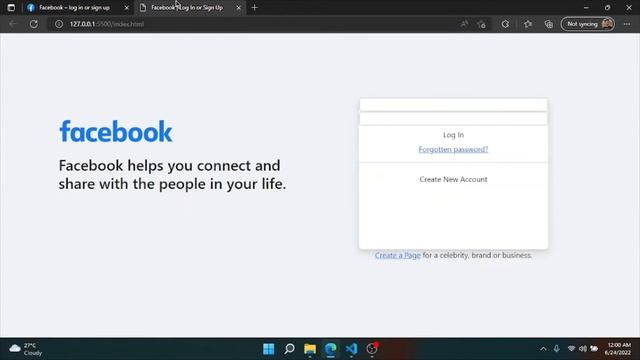Viewport: 640px width, 360px height.
Task: Open the weather widget showing Cloudy
Action: 26,349
